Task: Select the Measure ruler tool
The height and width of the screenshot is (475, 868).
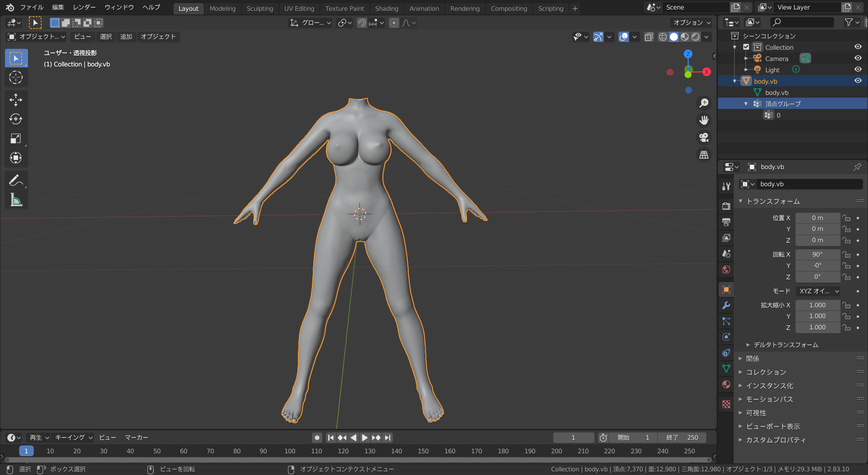Action: pos(16,200)
